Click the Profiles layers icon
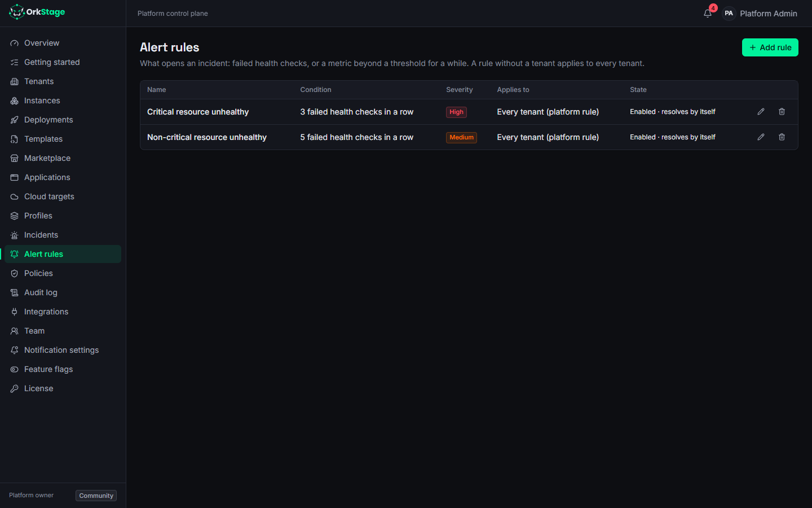The image size is (812, 508). [x=15, y=216]
